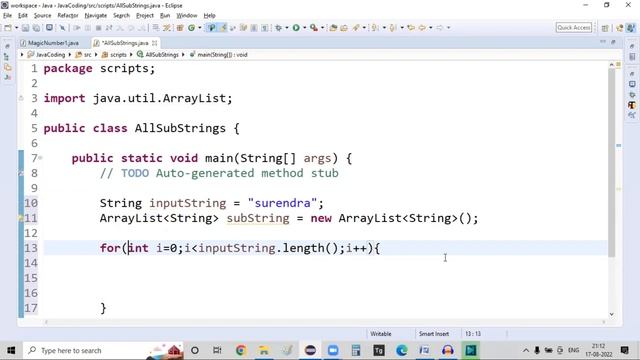Click the Save All toolbar icon
This screenshot has height=360, width=640.
[36, 28]
